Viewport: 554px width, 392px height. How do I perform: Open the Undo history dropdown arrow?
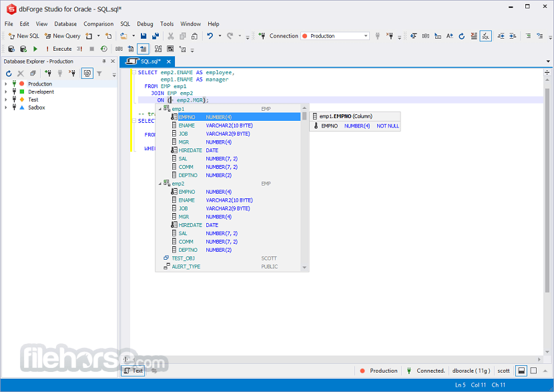tap(220, 36)
